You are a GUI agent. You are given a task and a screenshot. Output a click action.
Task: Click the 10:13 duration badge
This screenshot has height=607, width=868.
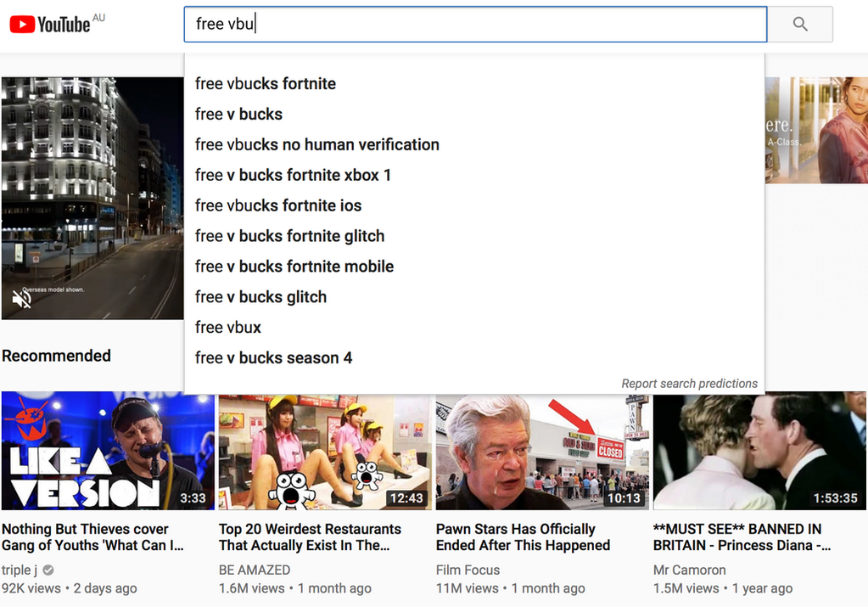click(624, 497)
